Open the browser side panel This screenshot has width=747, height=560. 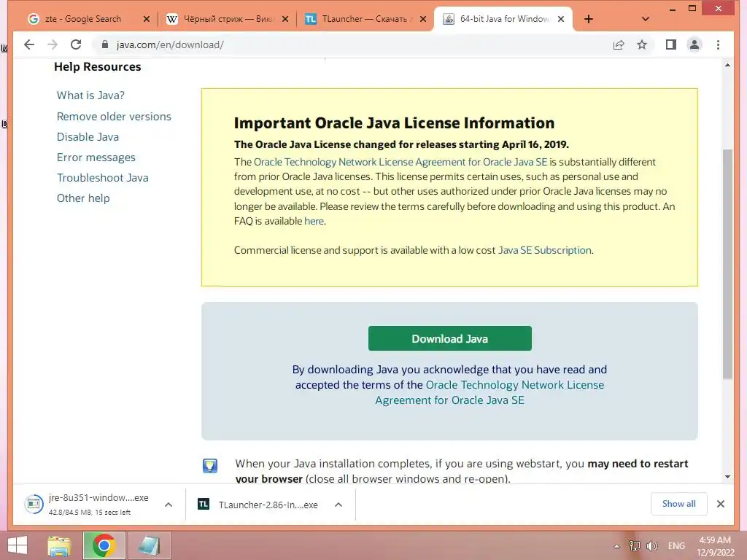(x=671, y=44)
